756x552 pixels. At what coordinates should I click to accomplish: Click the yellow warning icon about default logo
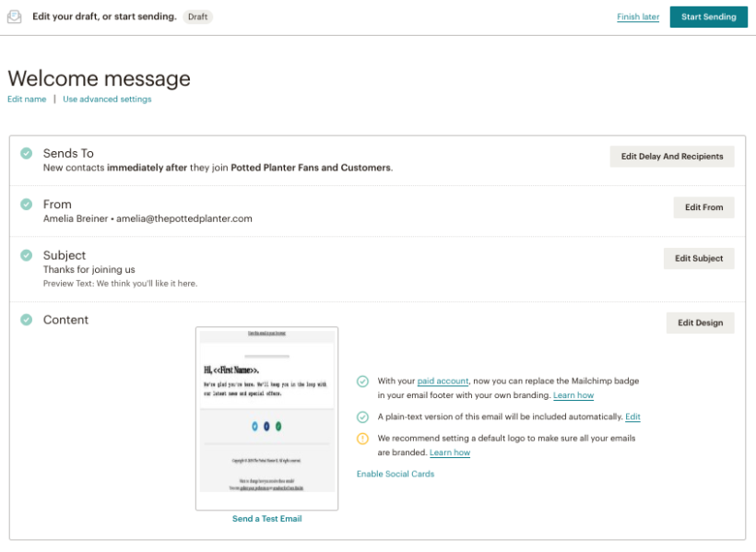364,438
